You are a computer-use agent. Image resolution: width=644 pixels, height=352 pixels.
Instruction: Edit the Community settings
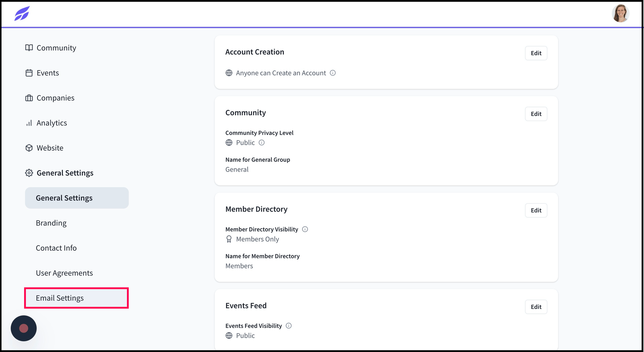point(536,114)
